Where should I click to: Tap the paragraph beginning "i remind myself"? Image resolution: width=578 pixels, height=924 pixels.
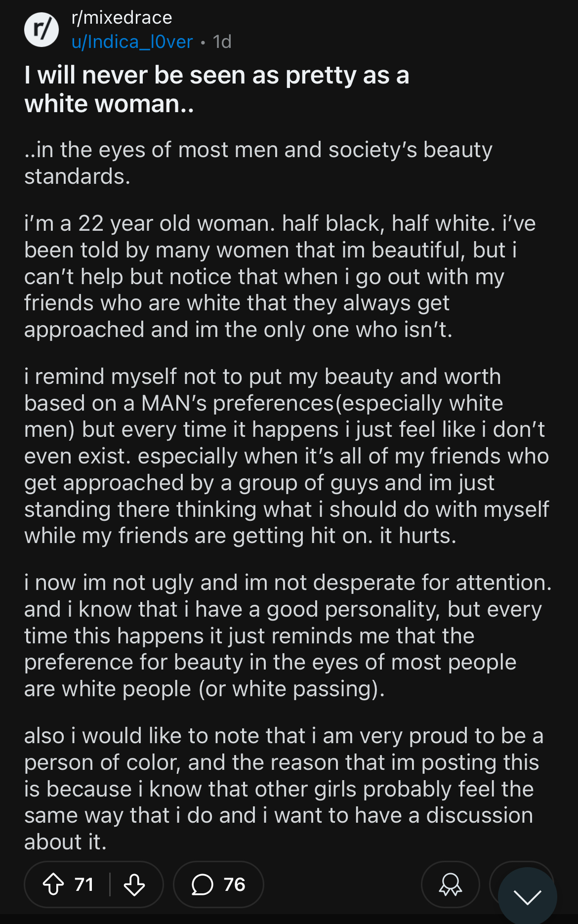pyautogui.click(x=287, y=456)
